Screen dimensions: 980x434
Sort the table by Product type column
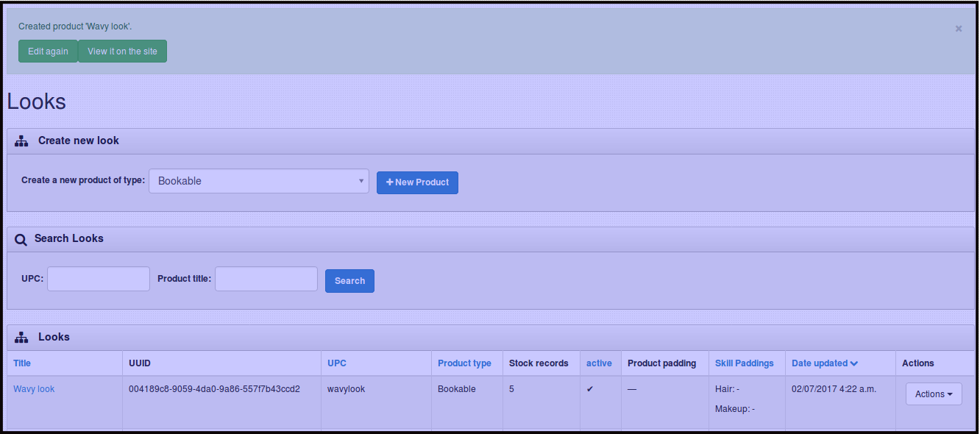[464, 363]
